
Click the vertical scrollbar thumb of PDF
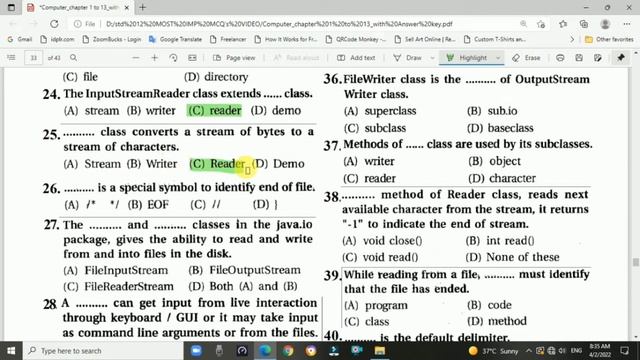pos(636,262)
